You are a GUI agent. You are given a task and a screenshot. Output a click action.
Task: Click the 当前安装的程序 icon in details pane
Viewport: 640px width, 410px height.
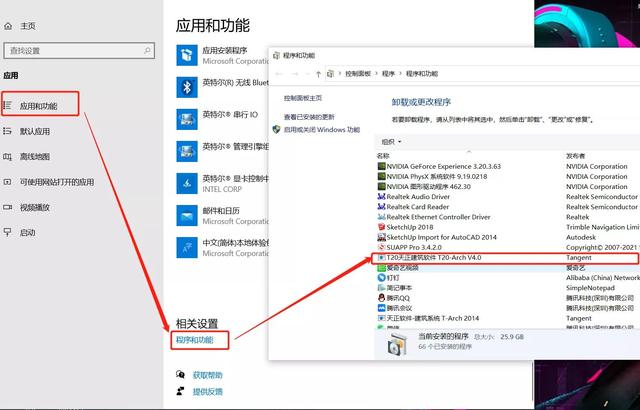(x=396, y=345)
